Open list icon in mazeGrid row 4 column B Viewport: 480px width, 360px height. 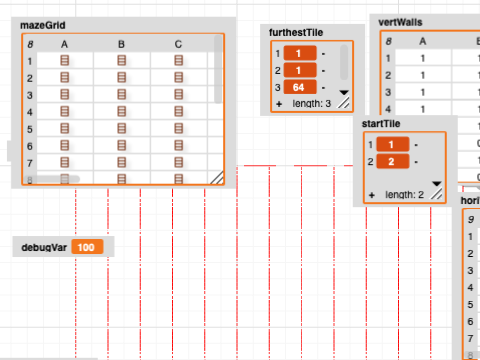(x=122, y=112)
